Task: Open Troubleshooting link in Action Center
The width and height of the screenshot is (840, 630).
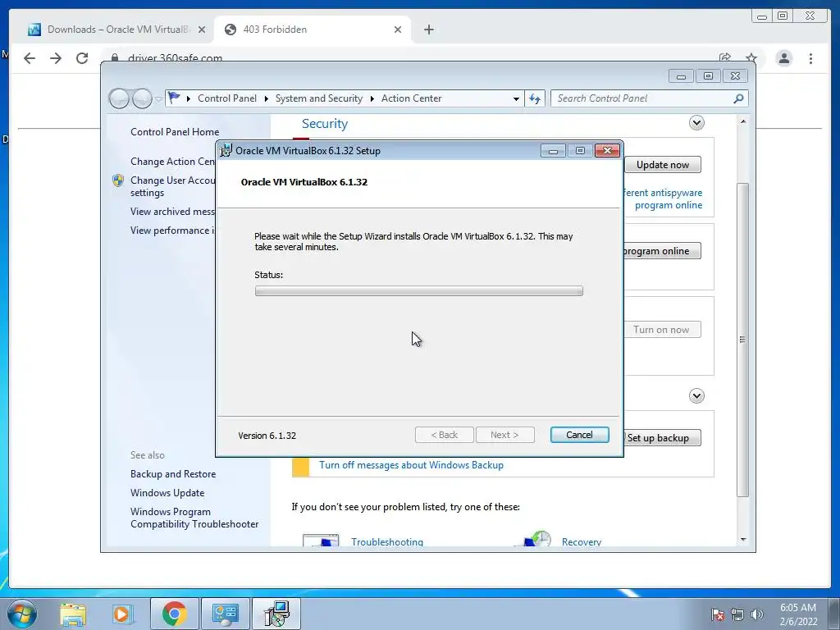Action: click(x=387, y=541)
